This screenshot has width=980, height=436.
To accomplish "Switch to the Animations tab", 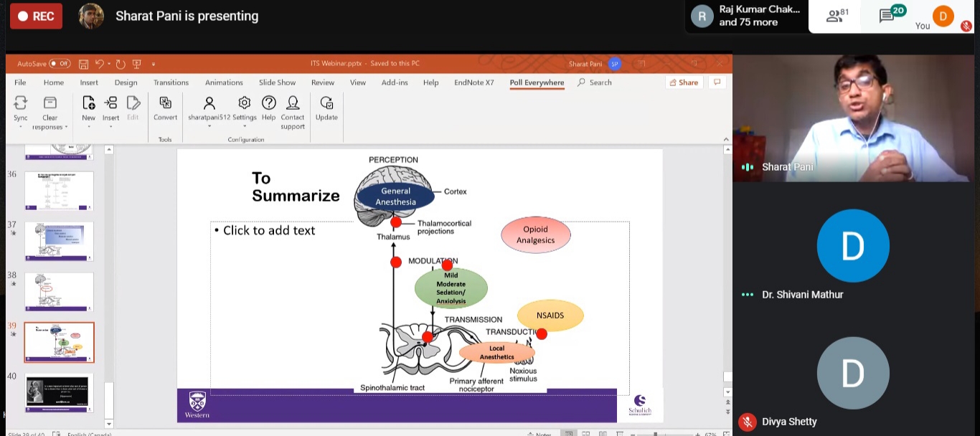I will (224, 82).
